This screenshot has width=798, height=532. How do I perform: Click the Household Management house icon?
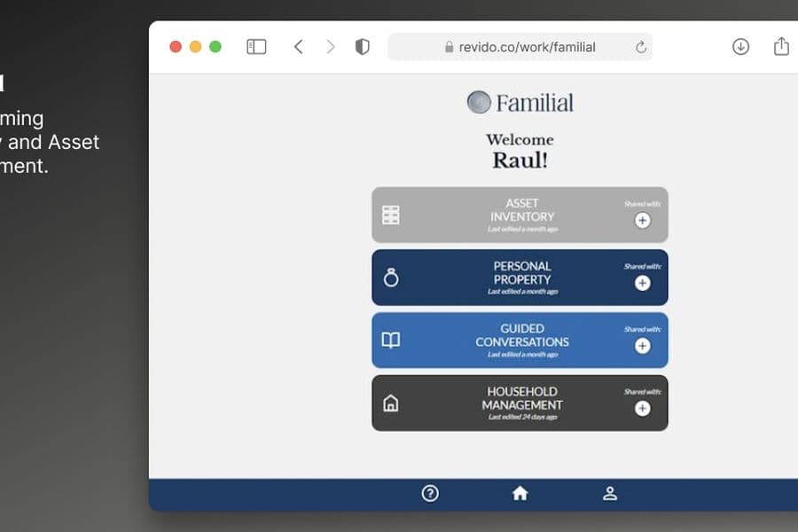391,403
